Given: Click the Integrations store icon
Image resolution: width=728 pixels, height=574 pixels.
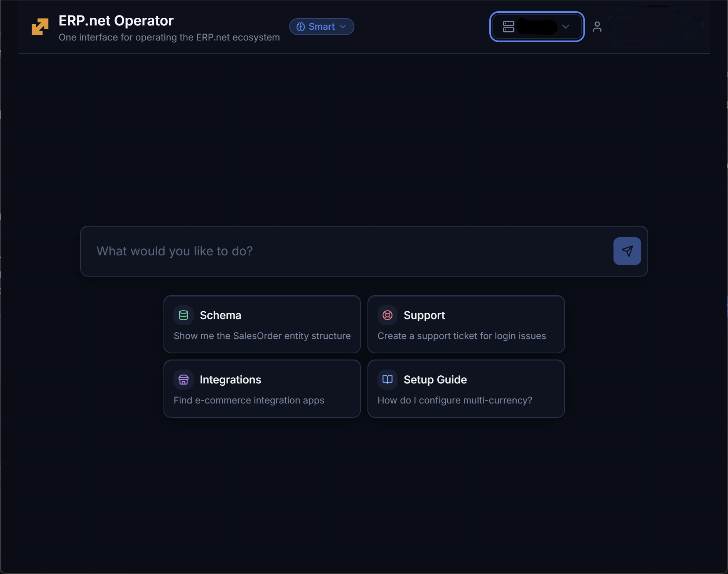Looking at the screenshot, I should (x=184, y=380).
